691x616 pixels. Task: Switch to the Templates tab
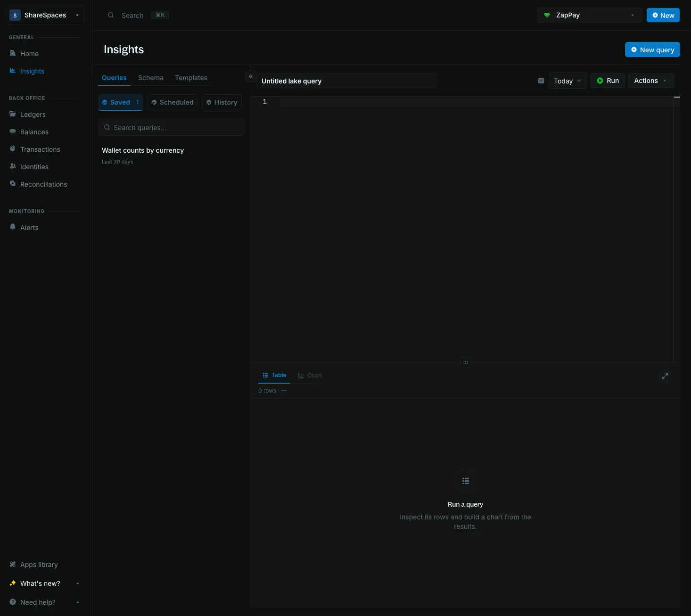(x=191, y=78)
